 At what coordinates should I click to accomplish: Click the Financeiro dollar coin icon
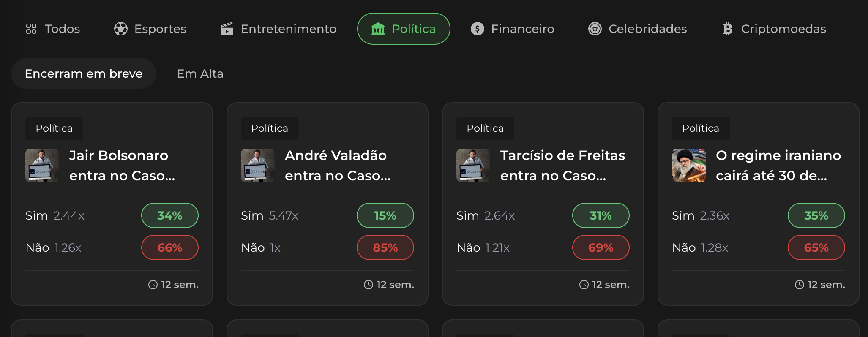pyautogui.click(x=478, y=29)
